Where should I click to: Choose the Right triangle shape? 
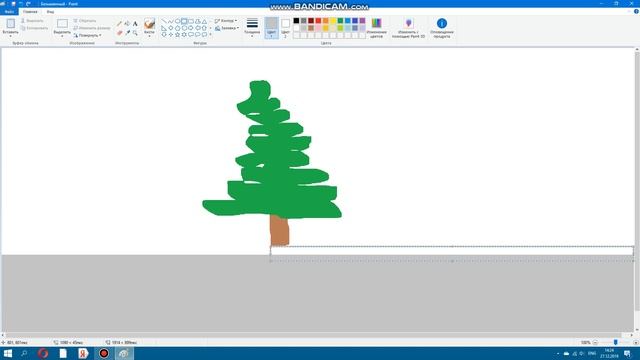coord(164,28)
